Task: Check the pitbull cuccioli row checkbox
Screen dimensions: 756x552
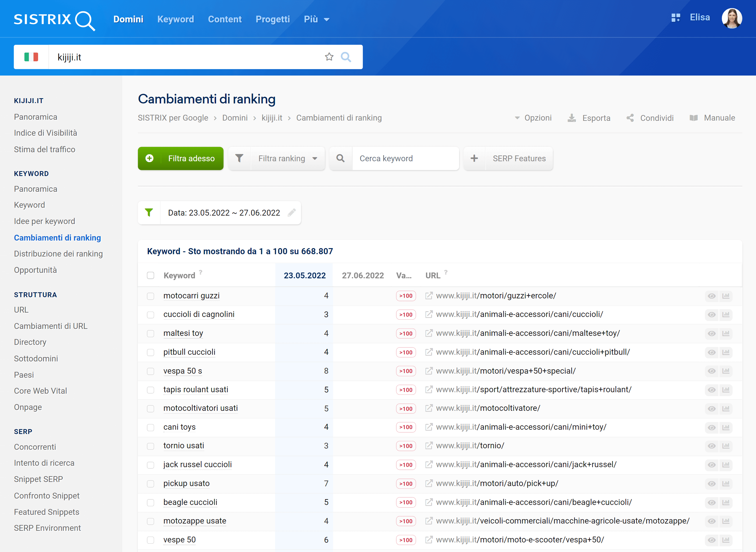Action: (150, 352)
